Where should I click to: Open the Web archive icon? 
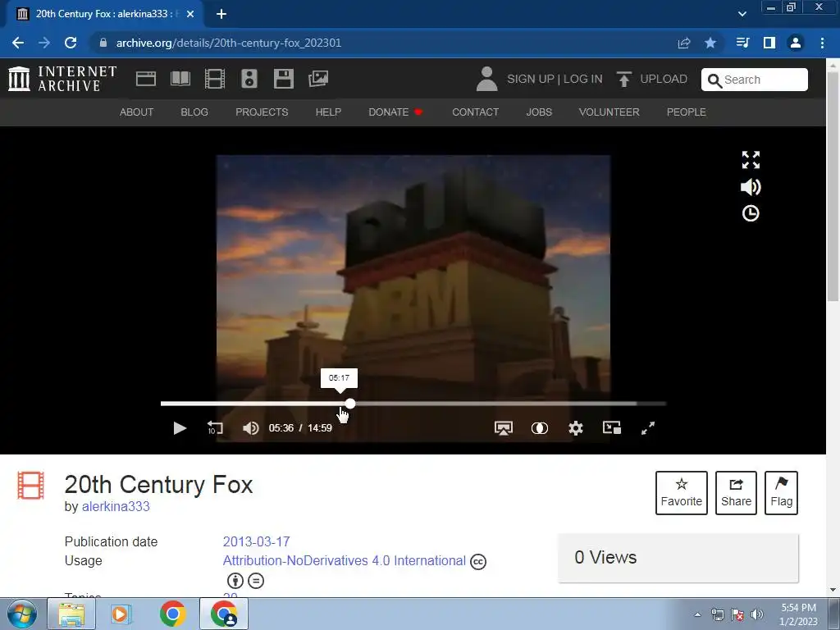click(146, 79)
